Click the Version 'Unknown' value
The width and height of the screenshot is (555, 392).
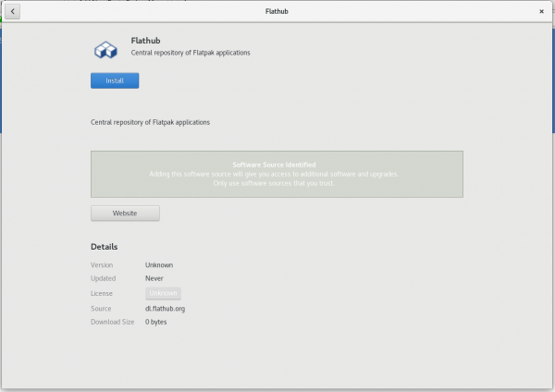[159, 265]
